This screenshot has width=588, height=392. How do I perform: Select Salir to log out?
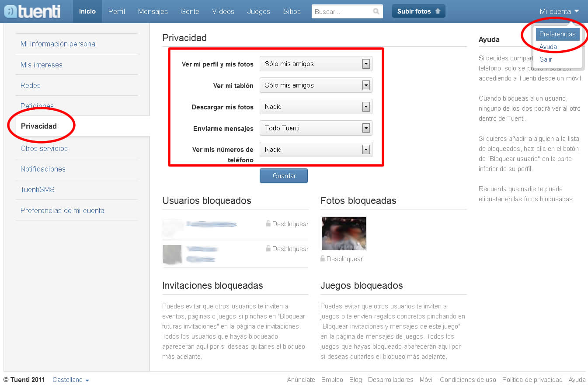click(x=546, y=59)
